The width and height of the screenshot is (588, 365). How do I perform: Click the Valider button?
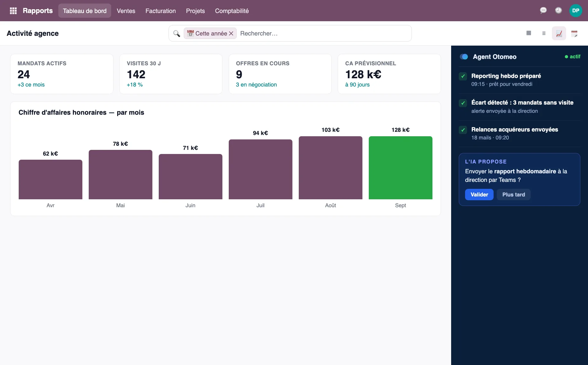tap(479, 195)
